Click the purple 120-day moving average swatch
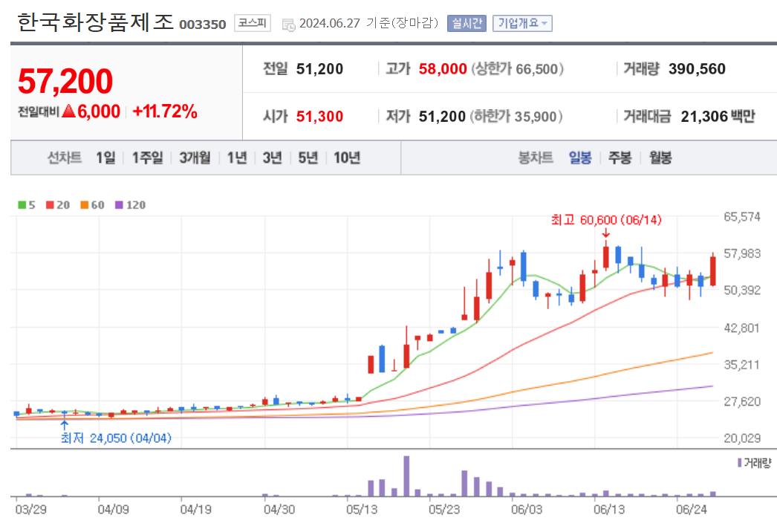This screenshot has height=532, width=777. (x=119, y=205)
